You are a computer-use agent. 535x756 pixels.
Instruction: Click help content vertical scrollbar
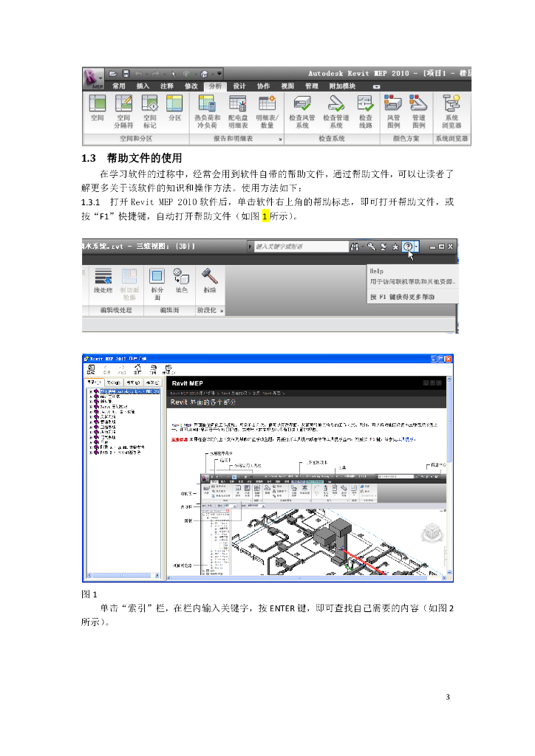coord(449,475)
